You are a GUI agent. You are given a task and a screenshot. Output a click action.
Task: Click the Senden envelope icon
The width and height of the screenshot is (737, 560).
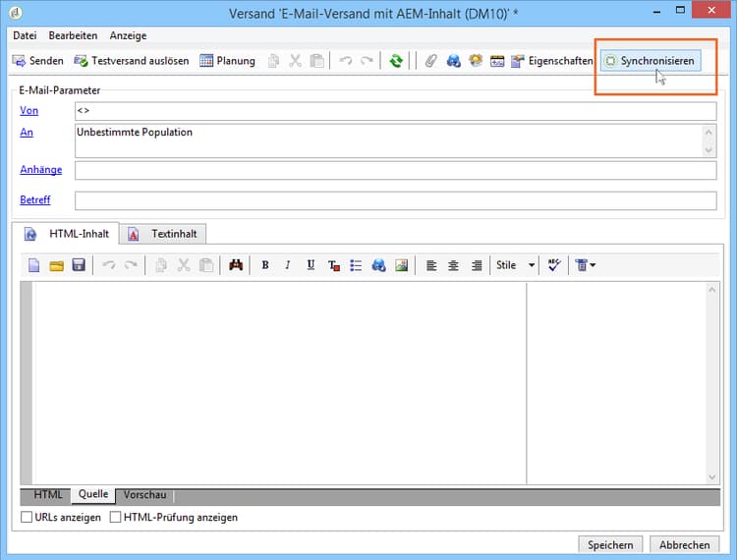click(19, 61)
